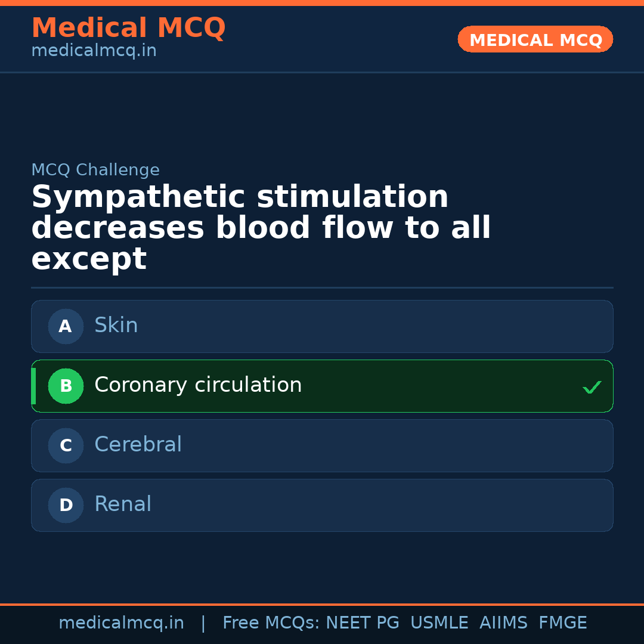Screen dimensions: 644x644
Task: Click the C letter circle icon
Action: click(66, 445)
